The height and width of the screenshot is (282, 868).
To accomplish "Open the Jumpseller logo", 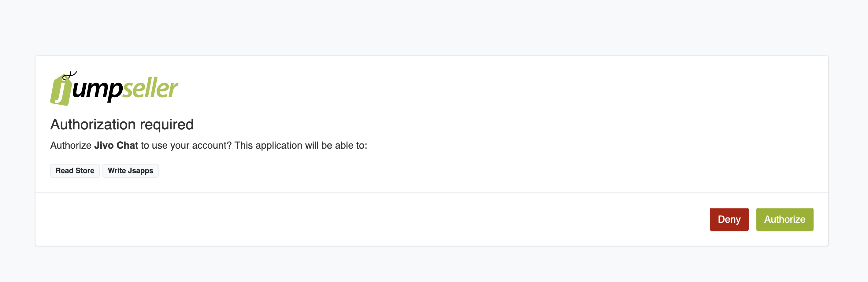I will point(114,88).
